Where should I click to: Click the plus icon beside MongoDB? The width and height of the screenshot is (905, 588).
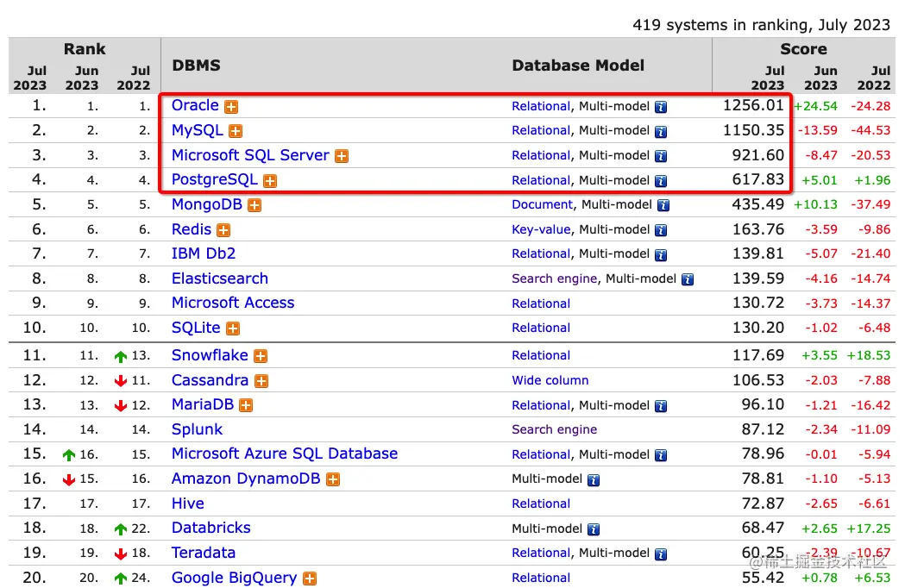[255, 205]
